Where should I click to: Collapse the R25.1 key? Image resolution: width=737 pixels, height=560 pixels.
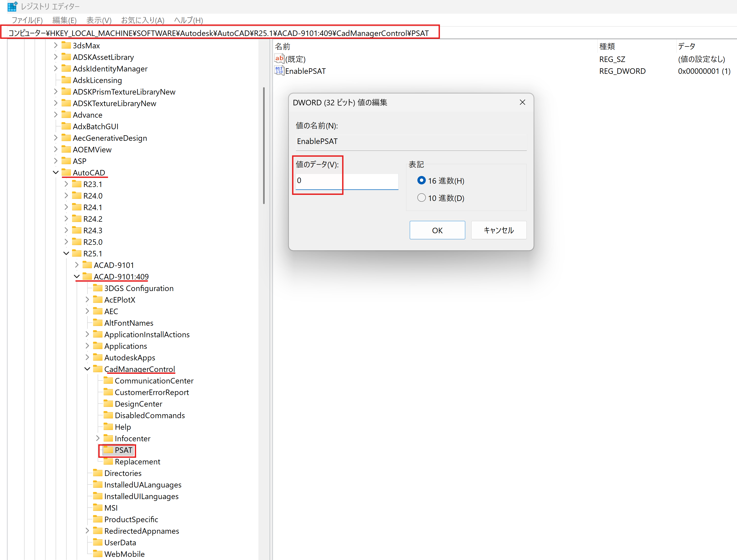point(66,253)
